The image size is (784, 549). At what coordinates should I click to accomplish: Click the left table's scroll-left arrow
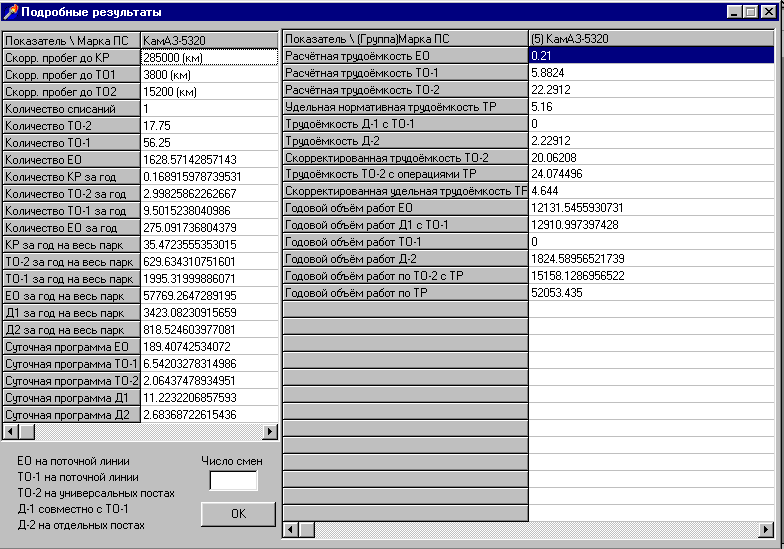pos(10,432)
